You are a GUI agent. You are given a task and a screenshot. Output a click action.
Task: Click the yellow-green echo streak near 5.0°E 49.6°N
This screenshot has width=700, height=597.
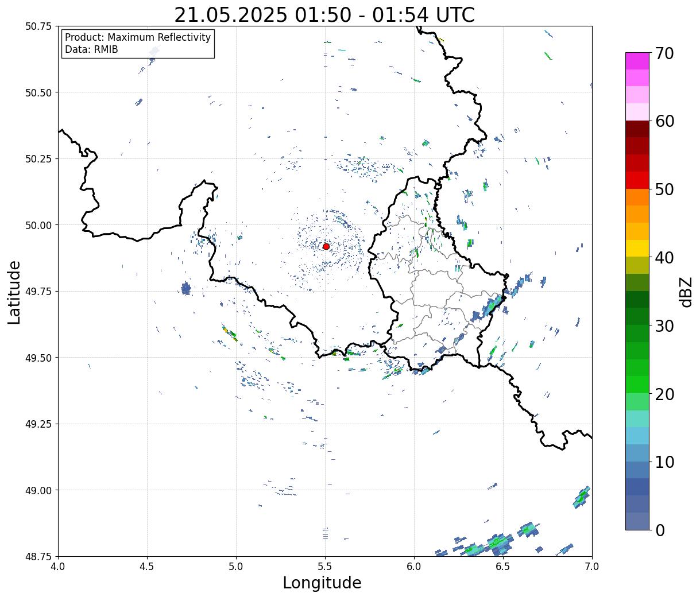click(x=230, y=333)
